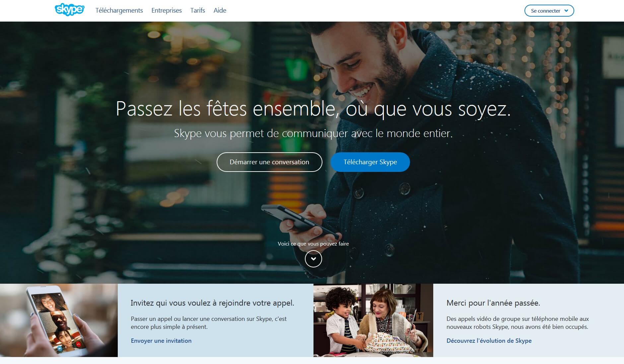Open the Se connecter dropdown button
624x364 pixels.
[549, 11]
